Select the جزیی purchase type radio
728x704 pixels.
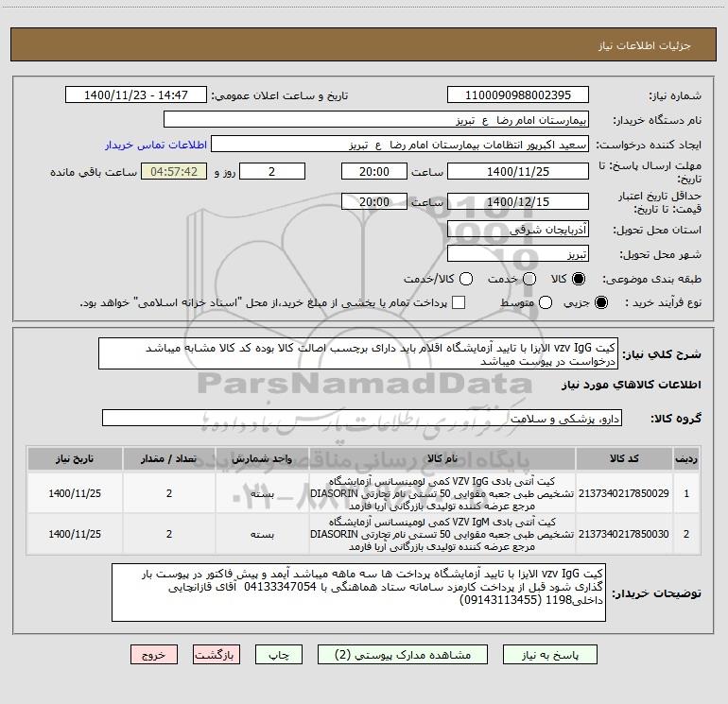[600, 302]
